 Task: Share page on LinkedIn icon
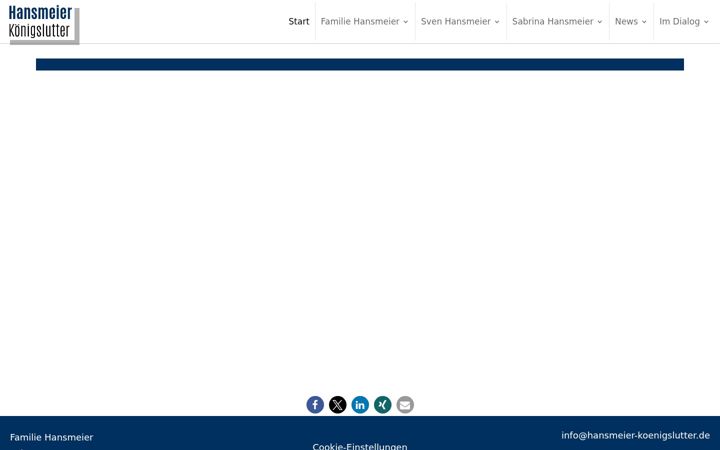pyautogui.click(x=360, y=405)
